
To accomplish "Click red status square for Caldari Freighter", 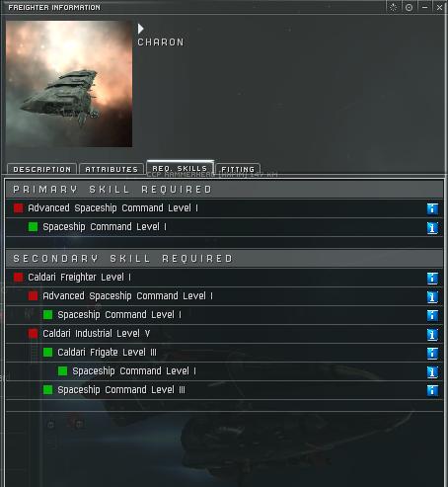I will 19,278.
